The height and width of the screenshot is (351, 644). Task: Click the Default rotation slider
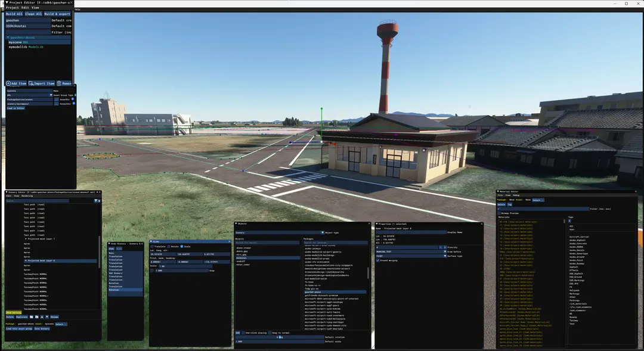tap(279, 337)
